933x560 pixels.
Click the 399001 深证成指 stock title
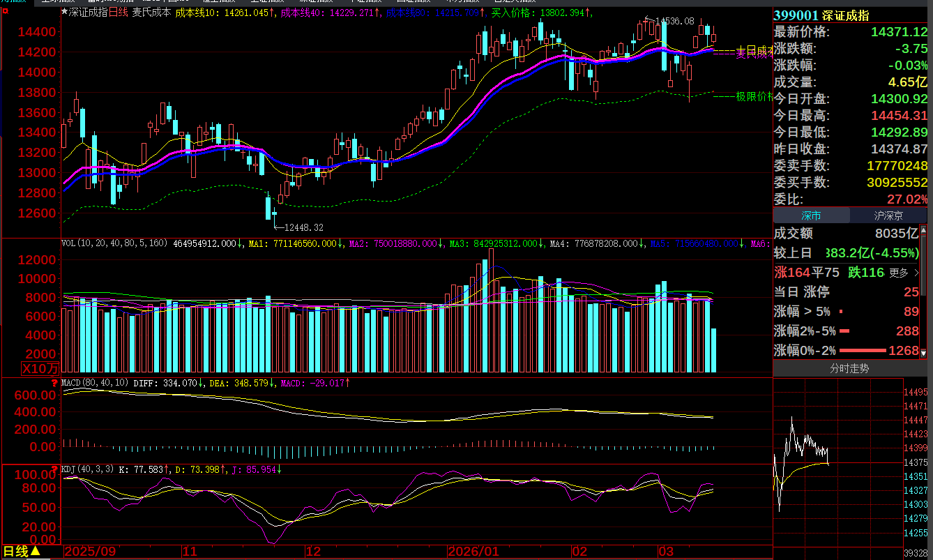821,16
